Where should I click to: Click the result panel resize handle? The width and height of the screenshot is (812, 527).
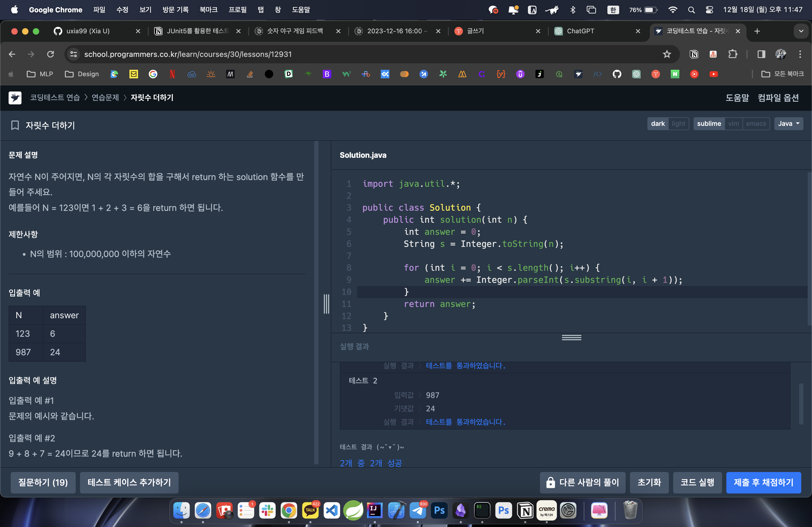[571, 338]
